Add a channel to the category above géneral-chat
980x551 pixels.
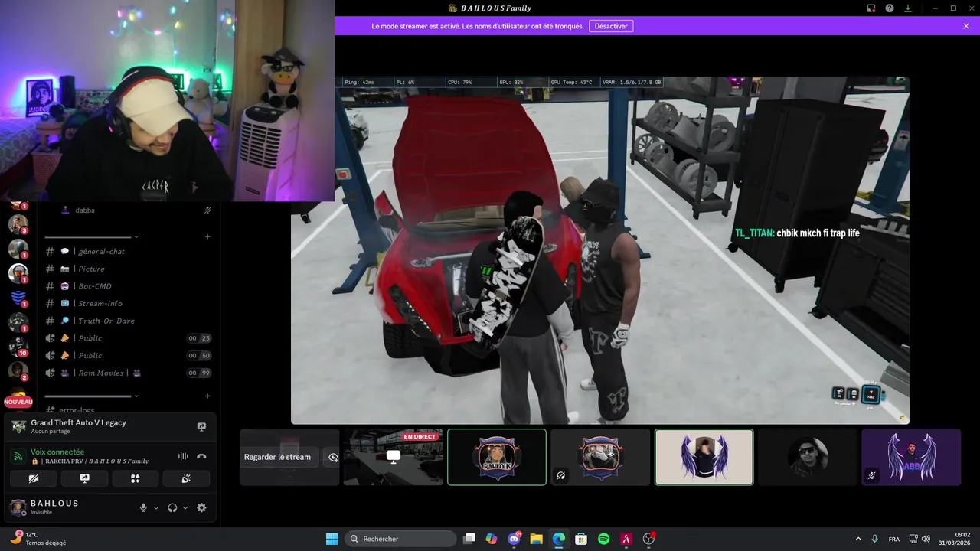pos(207,236)
